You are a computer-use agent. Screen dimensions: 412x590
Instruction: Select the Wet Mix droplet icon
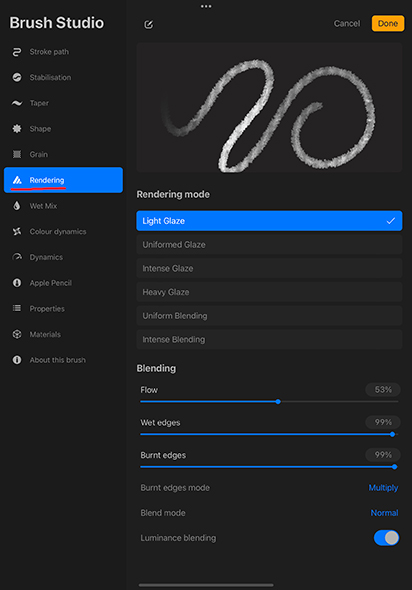17,205
